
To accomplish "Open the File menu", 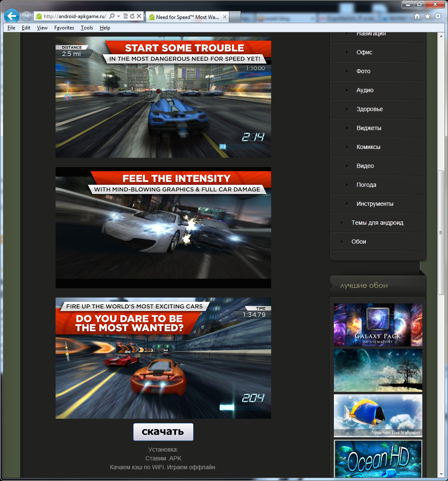I will click(11, 28).
